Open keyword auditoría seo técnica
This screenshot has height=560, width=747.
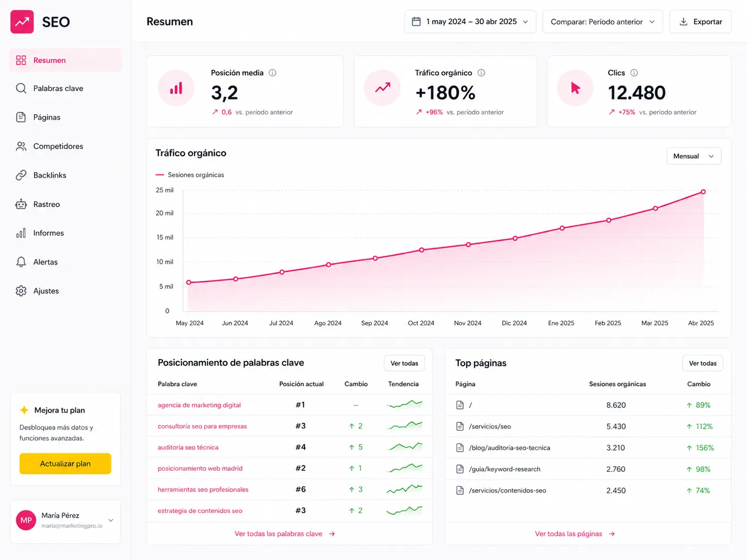[188, 448]
